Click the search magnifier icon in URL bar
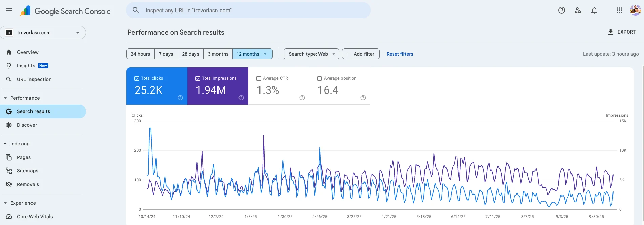 point(136,10)
